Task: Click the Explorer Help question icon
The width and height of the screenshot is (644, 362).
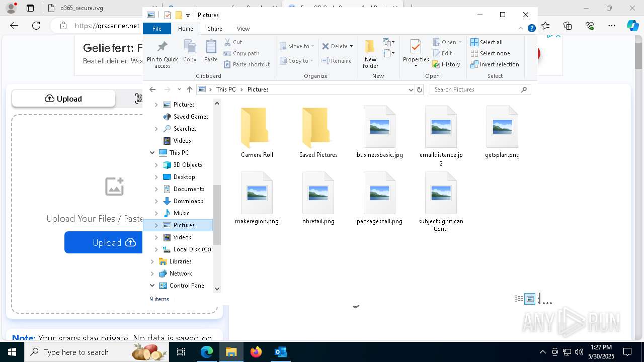Action: [531, 29]
